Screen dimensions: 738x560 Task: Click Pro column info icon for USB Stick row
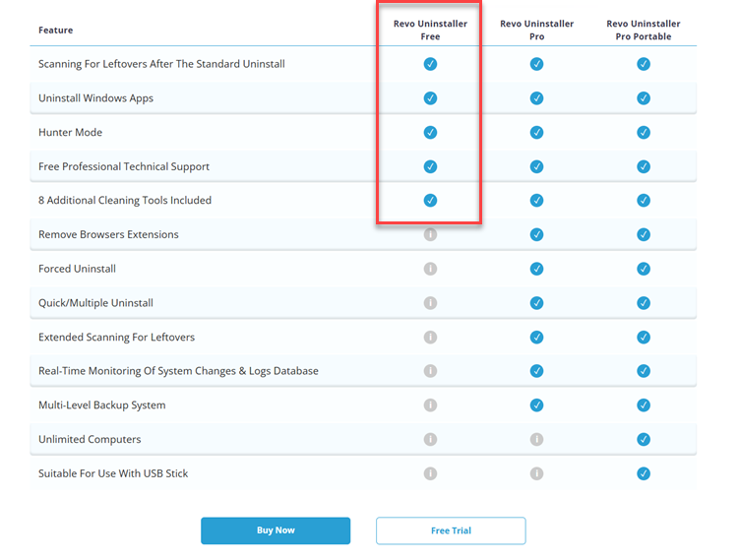click(x=536, y=473)
